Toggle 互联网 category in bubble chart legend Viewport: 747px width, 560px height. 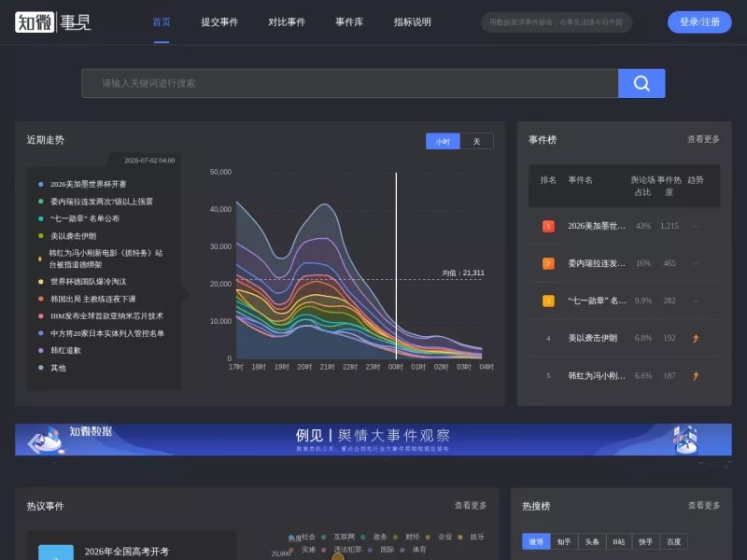tap(339, 537)
